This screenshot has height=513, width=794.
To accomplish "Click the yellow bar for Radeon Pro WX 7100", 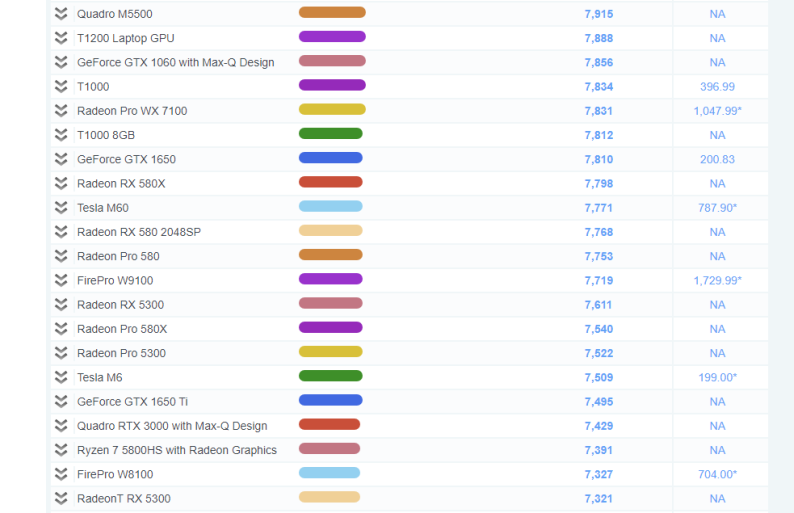I will (x=332, y=109).
